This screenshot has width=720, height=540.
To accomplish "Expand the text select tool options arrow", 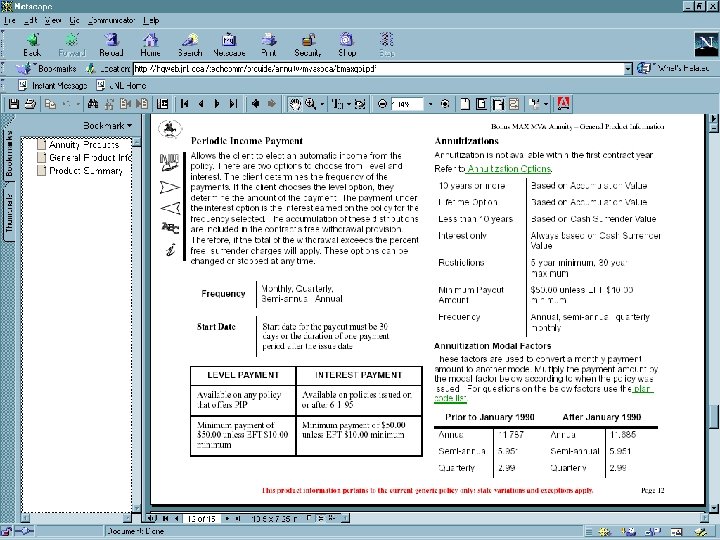I will 349,104.
